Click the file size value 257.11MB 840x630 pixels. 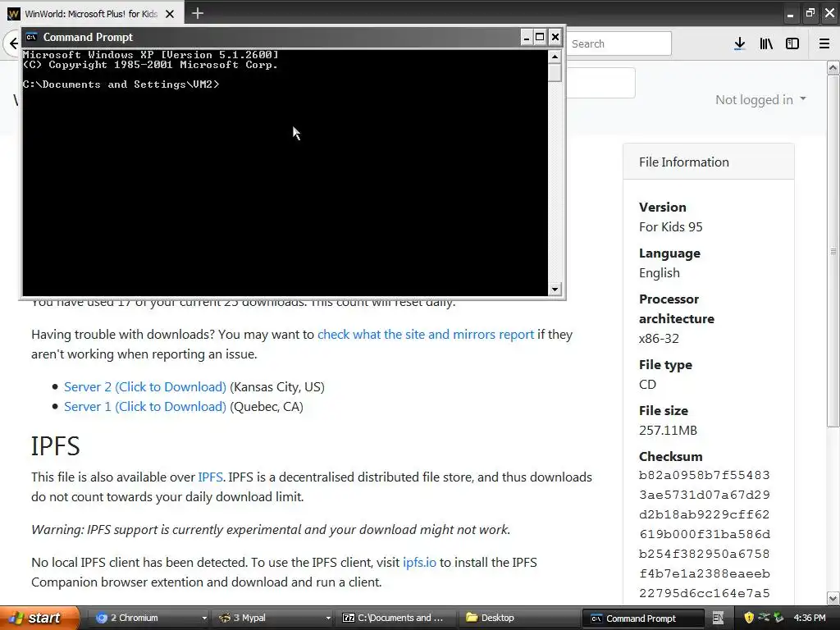(668, 430)
